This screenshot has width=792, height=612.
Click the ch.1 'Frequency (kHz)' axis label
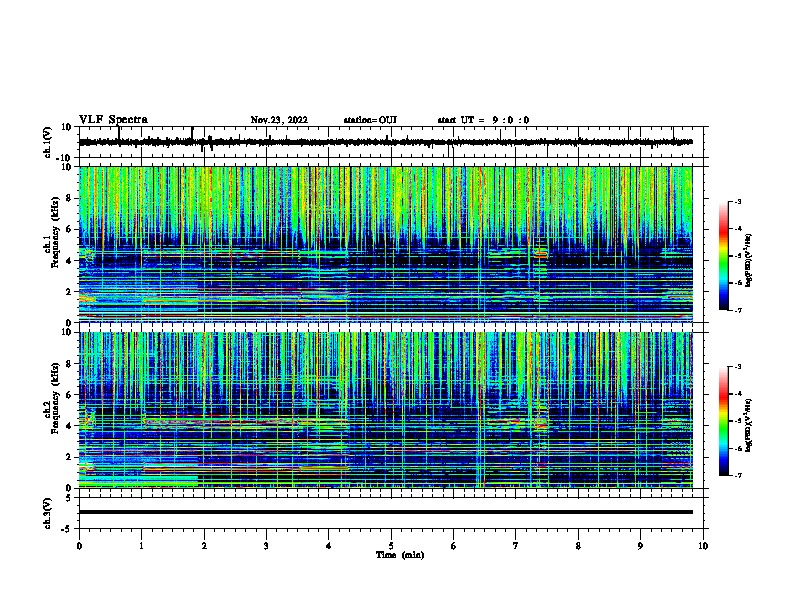click(55, 232)
